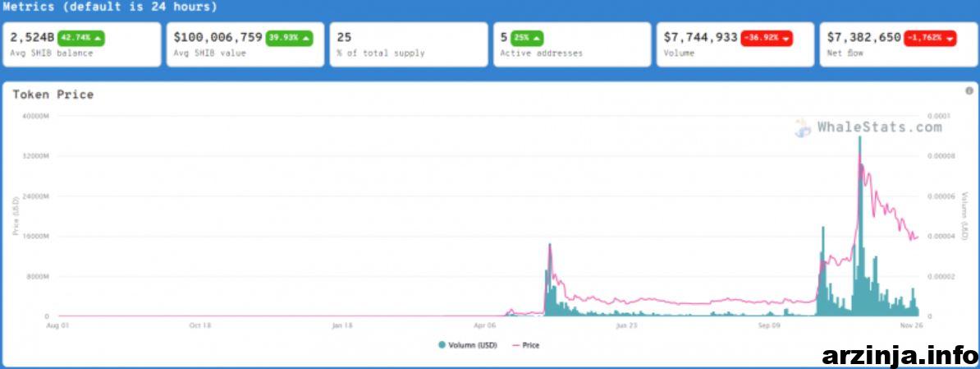This screenshot has width=980, height=369.
Task: Click the Jan 18 axis label
Action: tap(342, 325)
